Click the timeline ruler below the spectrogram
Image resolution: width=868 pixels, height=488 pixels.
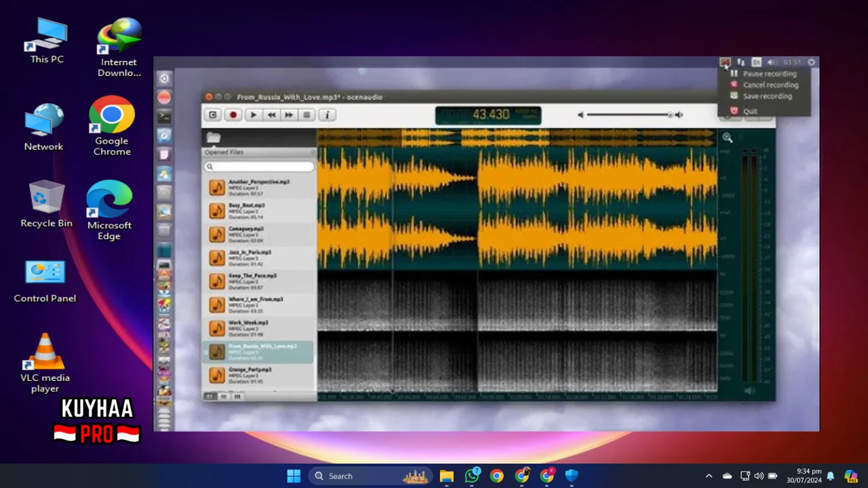[517, 396]
